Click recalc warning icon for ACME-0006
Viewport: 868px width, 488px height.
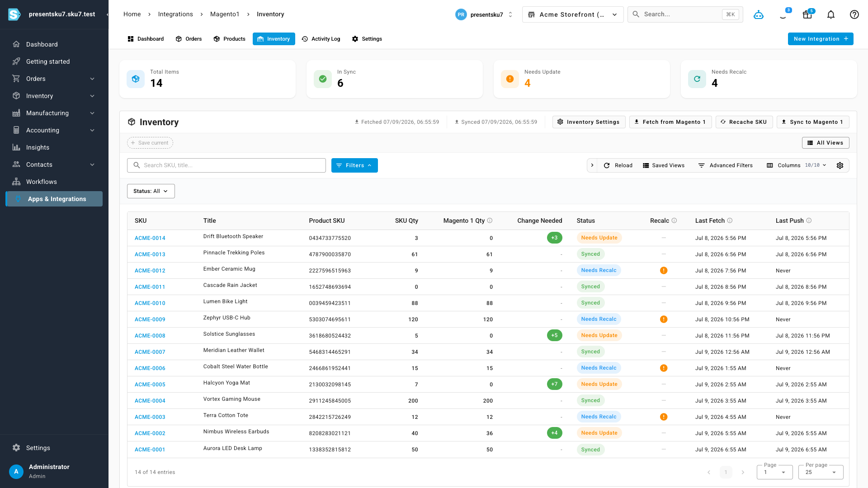coord(664,368)
